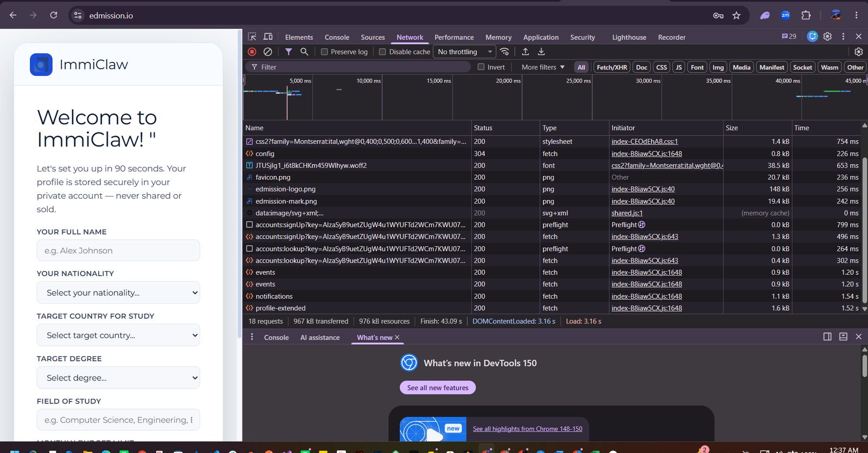
Task: Open network panel settings gear
Action: 858,52
